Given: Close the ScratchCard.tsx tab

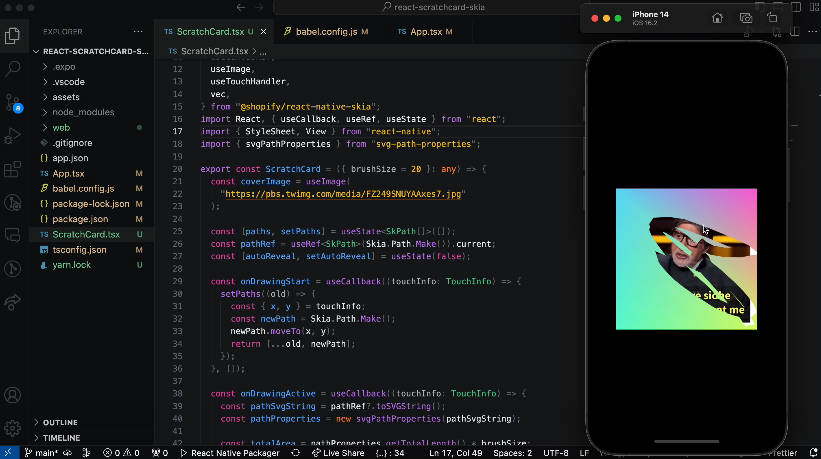Looking at the screenshot, I should coord(263,31).
